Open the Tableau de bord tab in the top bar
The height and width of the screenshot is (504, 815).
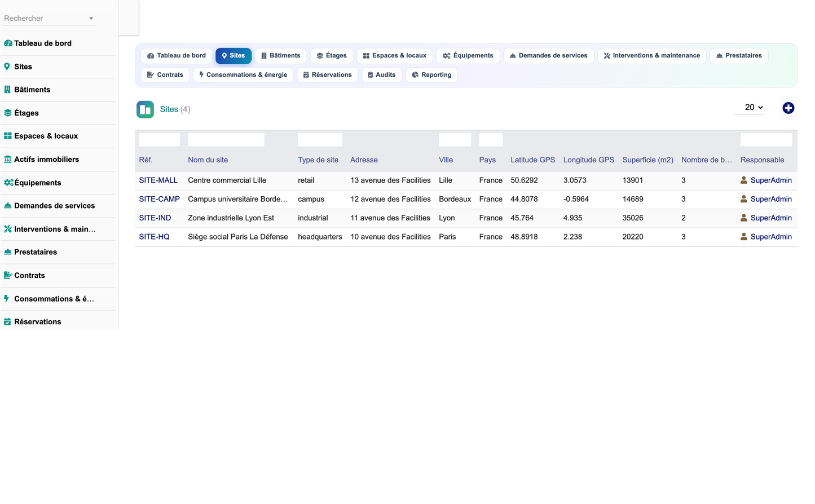pos(177,56)
